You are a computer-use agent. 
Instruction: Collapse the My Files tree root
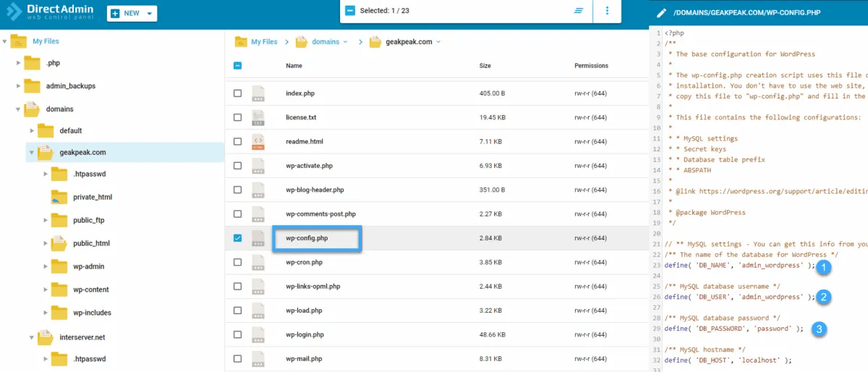[x=4, y=41]
